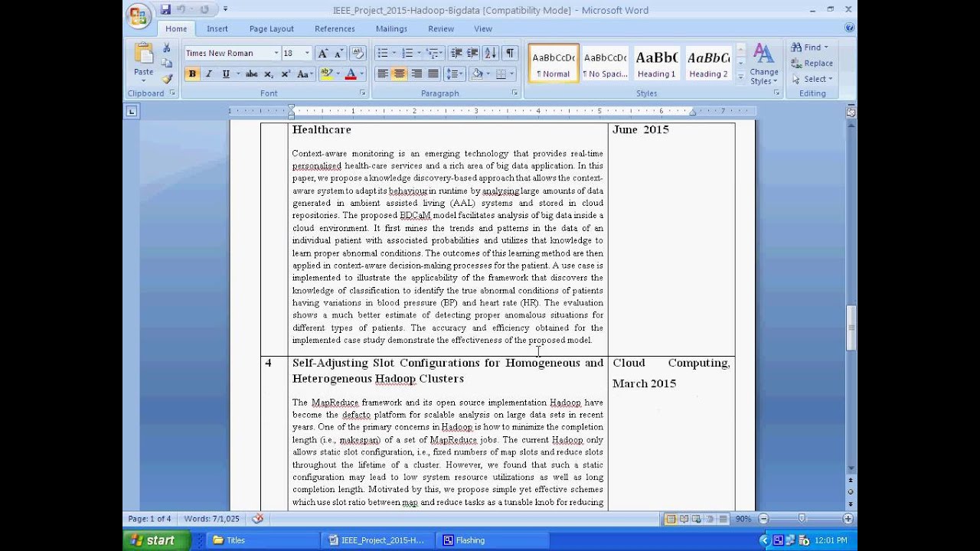This screenshot has width=980, height=551.
Task: Decrease the paragraph indent
Action: 456,54
